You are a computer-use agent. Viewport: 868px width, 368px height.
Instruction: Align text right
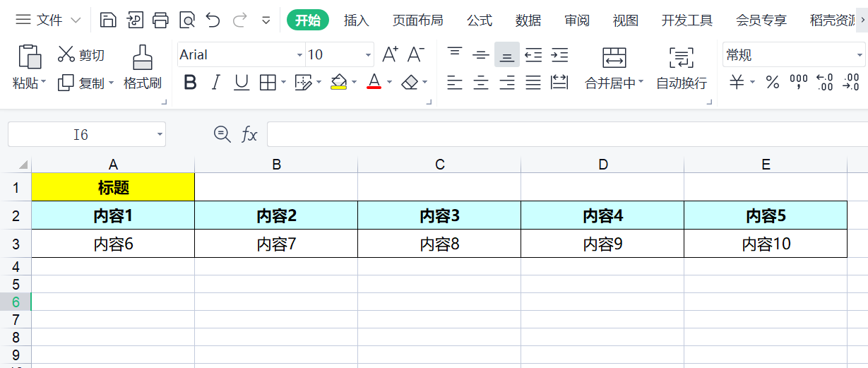click(x=507, y=83)
